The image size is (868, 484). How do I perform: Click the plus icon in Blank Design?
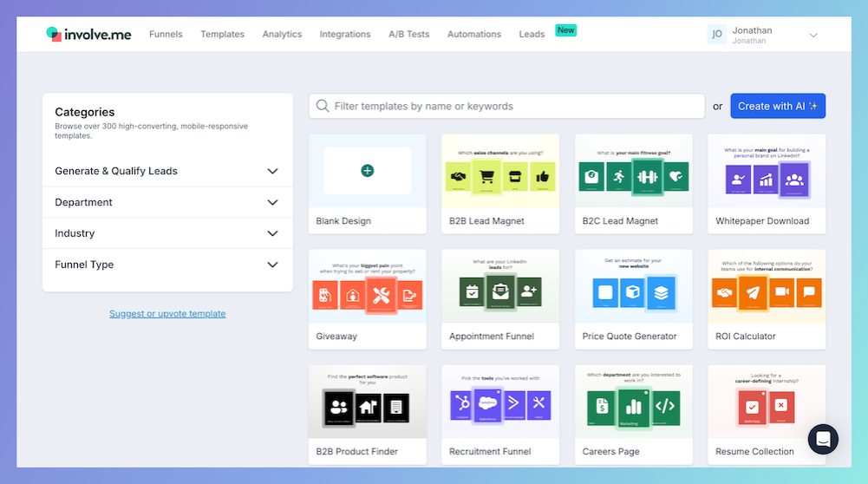click(x=367, y=171)
